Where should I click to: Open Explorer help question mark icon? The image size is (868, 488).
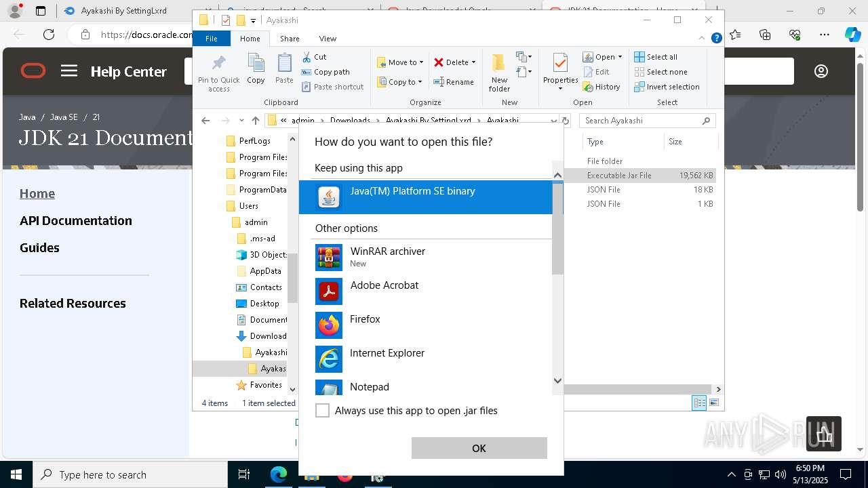click(716, 39)
